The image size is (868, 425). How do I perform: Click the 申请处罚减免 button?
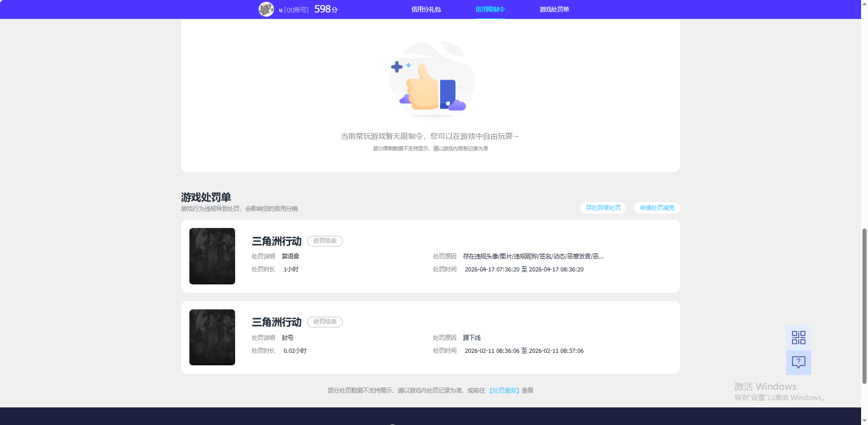click(x=657, y=208)
